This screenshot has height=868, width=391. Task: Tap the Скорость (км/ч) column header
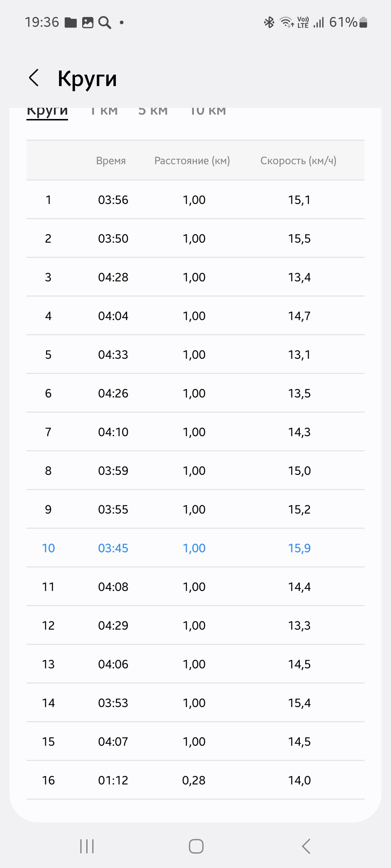click(298, 161)
